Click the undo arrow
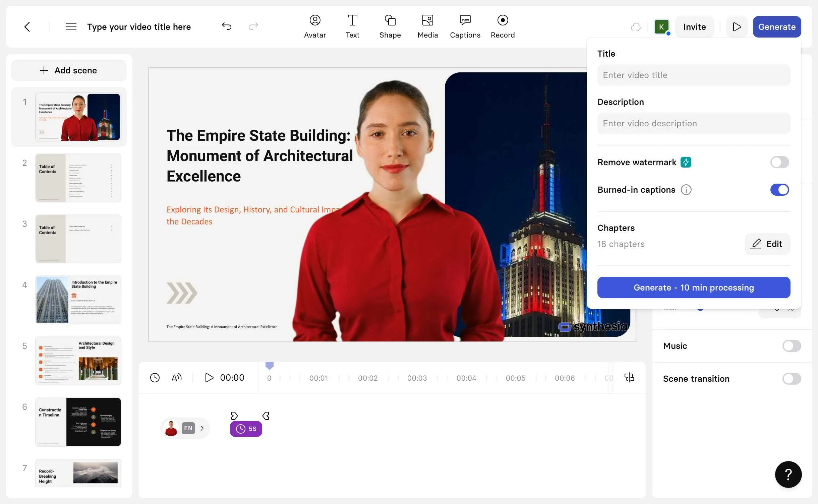The height and width of the screenshot is (504, 818). pos(227,26)
